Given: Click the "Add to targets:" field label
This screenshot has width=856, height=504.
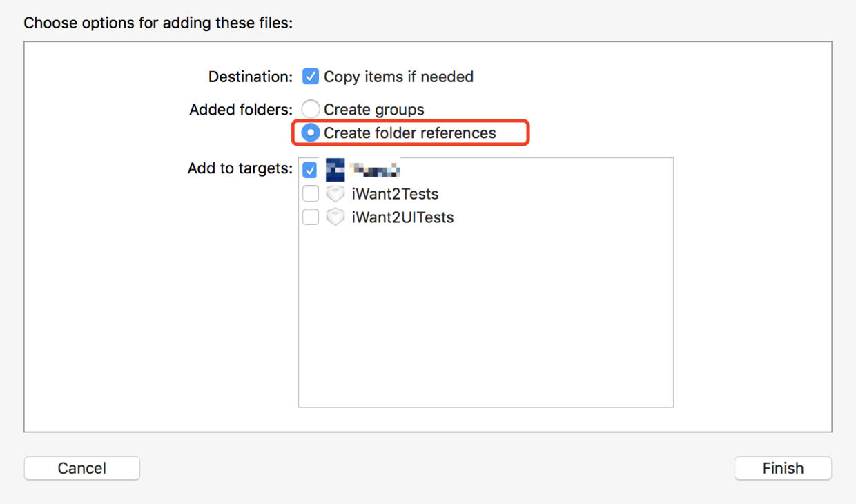Looking at the screenshot, I should 240,168.
